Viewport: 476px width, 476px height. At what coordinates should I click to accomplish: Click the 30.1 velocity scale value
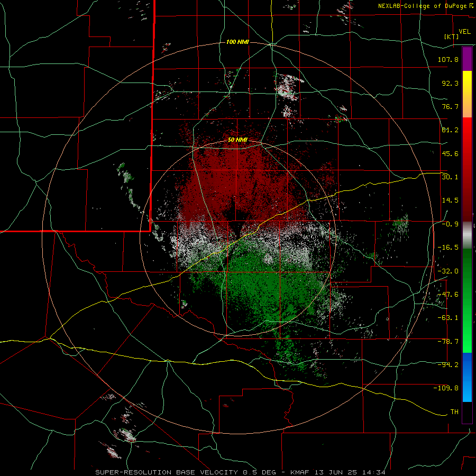[x=450, y=177]
